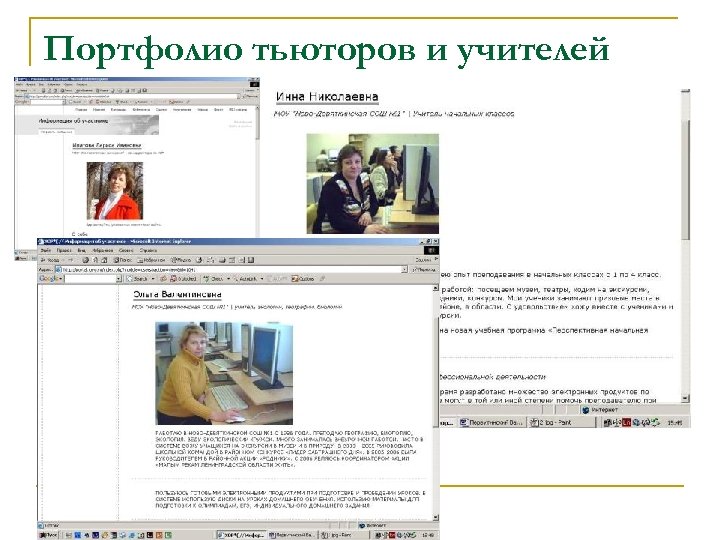Image resolution: width=720 pixels, height=540 pixels.
Task: Click the red-jacket portrait in the back-left window
Action: pyautogui.click(x=115, y=191)
